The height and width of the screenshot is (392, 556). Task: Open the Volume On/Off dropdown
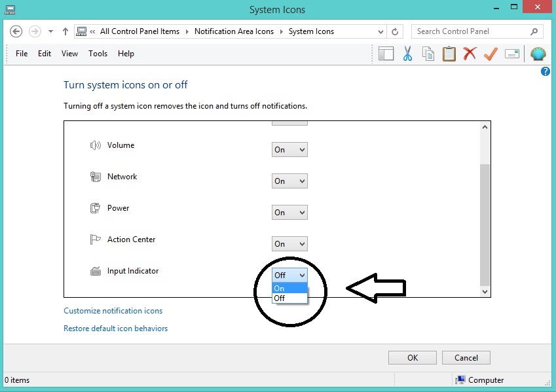pos(289,150)
